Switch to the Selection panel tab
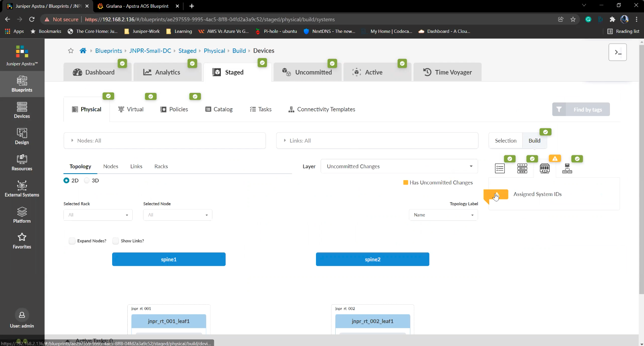 [x=506, y=141]
